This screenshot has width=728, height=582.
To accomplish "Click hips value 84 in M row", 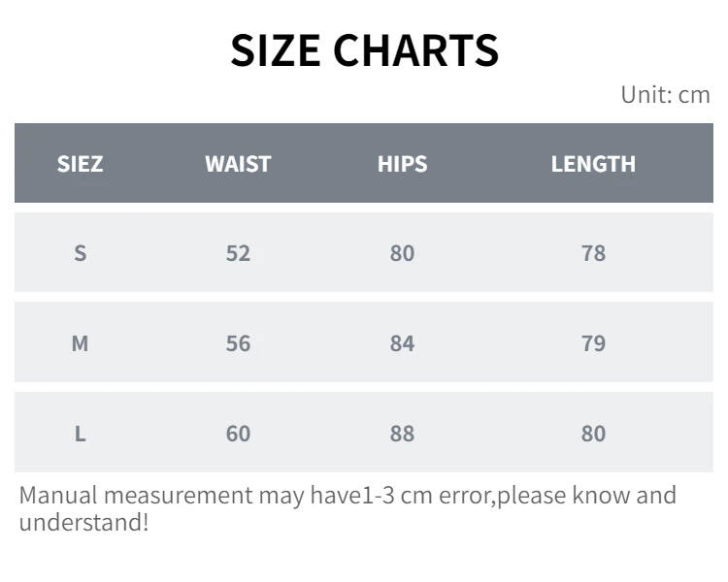I will (x=402, y=343).
